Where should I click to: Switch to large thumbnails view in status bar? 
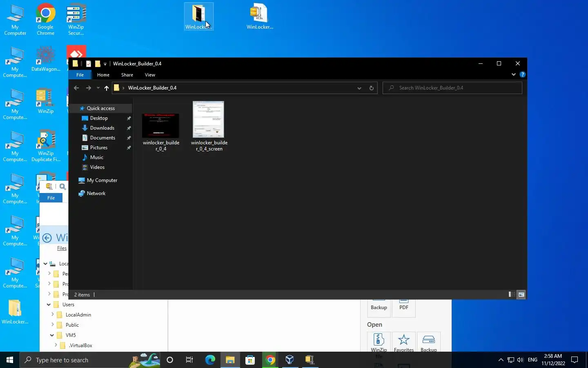(521, 294)
